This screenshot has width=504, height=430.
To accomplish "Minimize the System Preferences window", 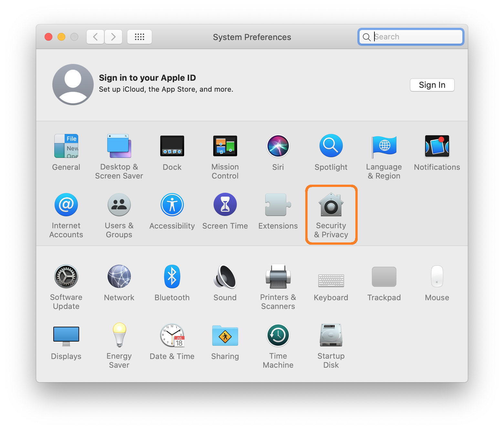I will click(x=61, y=37).
